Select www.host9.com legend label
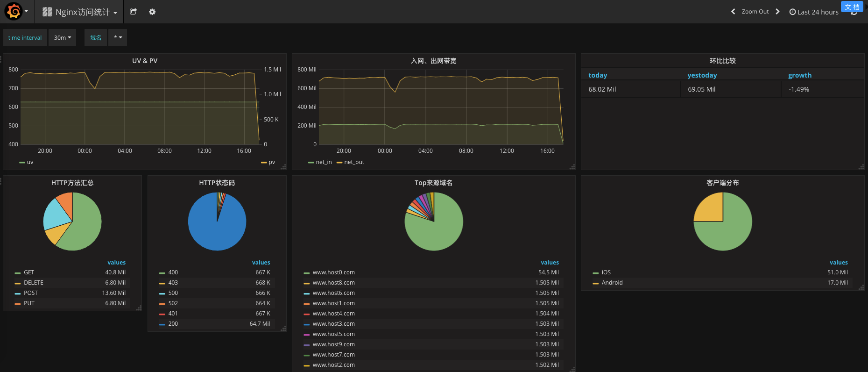The image size is (868, 372). tap(334, 344)
